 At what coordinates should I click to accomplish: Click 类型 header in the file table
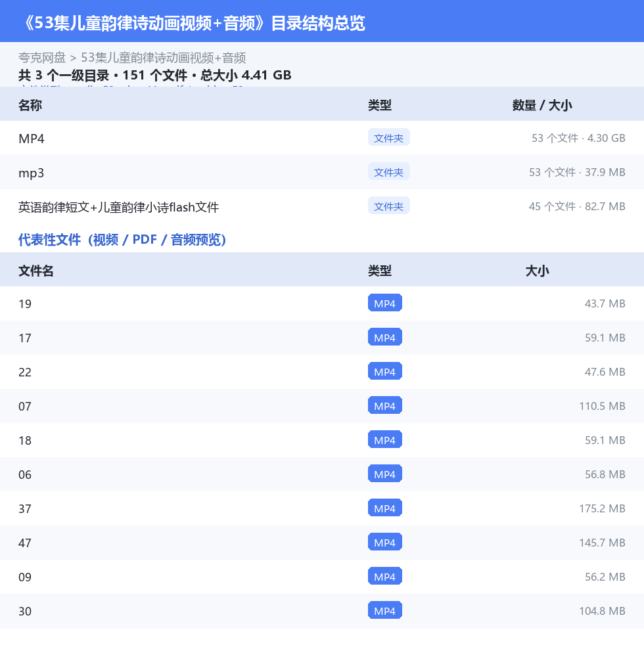click(380, 271)
